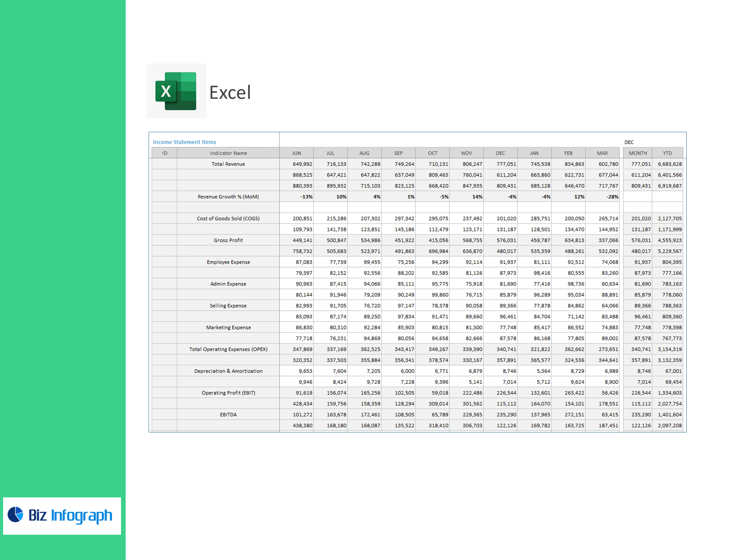Select the MAR column header
Screen dimensions: 747x560
(x=602, y=153)
